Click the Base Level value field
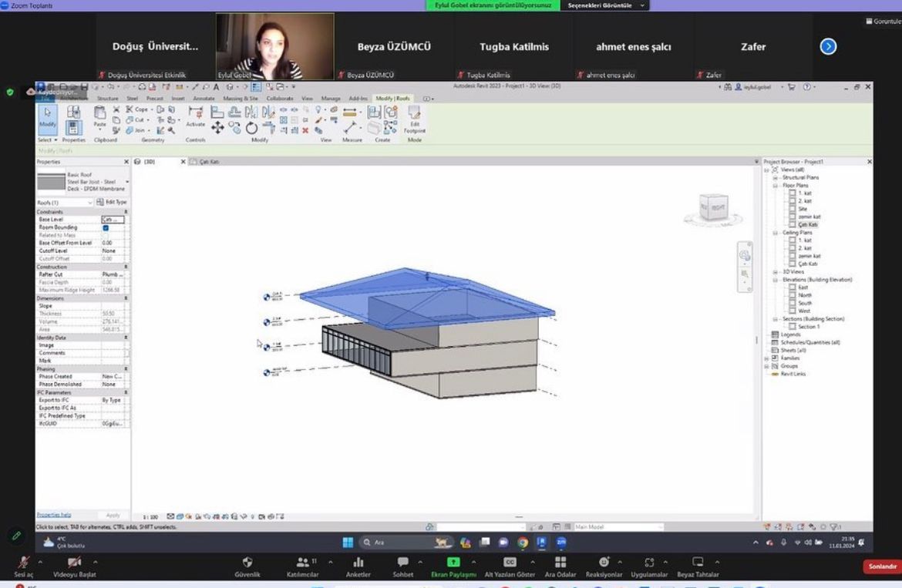Viewport: 902px width, 588px height. (x=113, y=220)
